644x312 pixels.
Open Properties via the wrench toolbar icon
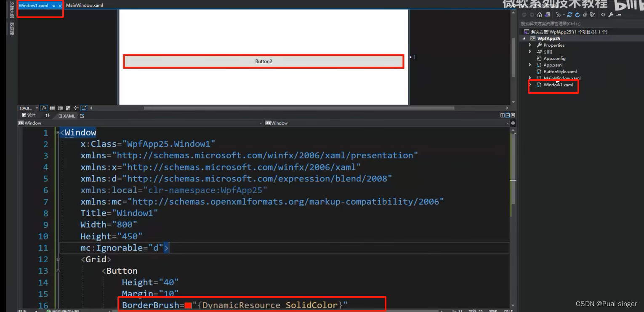pos(611,15)
